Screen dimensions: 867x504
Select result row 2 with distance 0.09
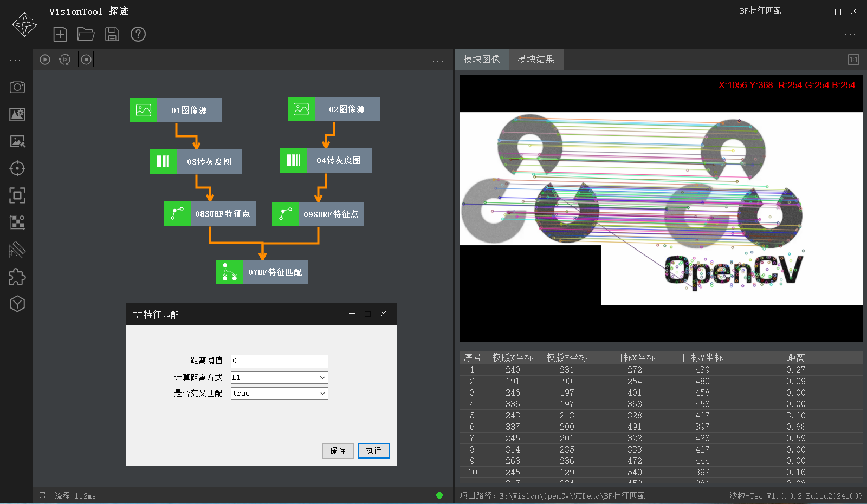point(661,381)
